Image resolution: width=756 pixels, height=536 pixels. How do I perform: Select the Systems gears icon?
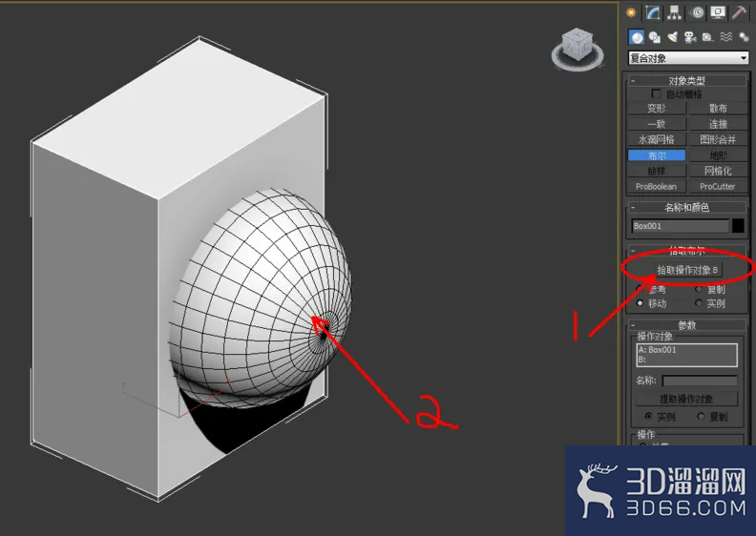click(x=744, y=37)
